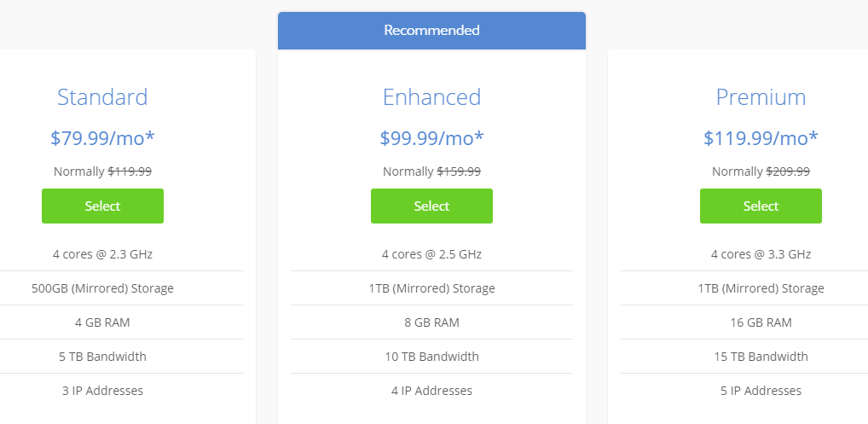
Task: Click the struck-through $159.99 normal price
Action: tap(459, 171)
